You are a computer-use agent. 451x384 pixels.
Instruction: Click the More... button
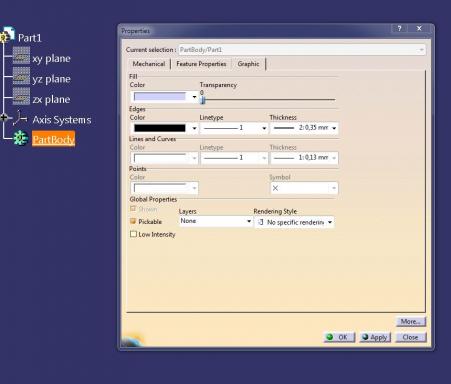pyautogui.click(x=410, y=321)
